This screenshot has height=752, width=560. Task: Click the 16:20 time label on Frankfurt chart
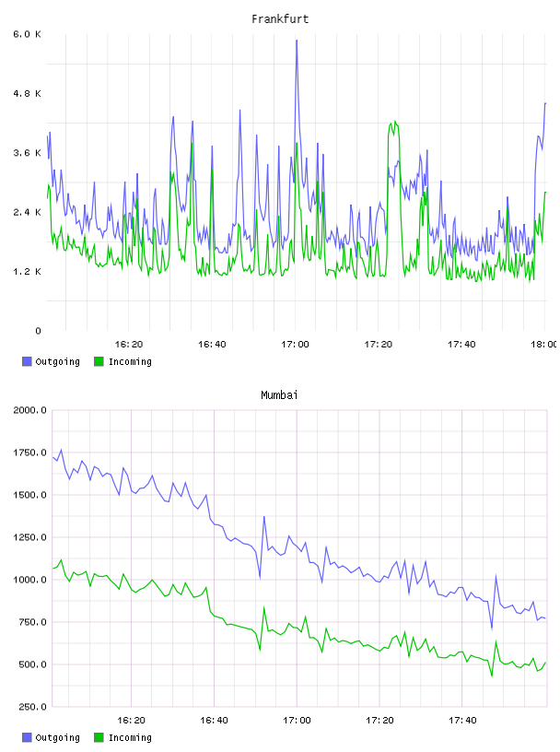tap(129, 345)
